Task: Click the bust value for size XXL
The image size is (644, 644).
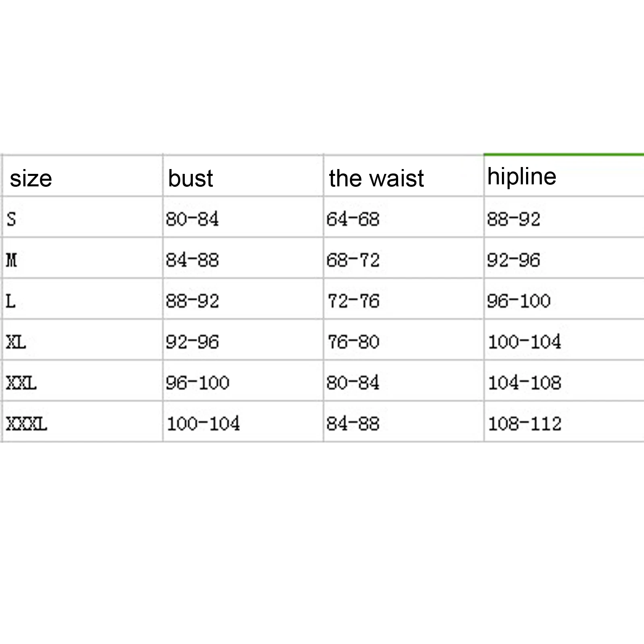Action: tap(198, 383)
